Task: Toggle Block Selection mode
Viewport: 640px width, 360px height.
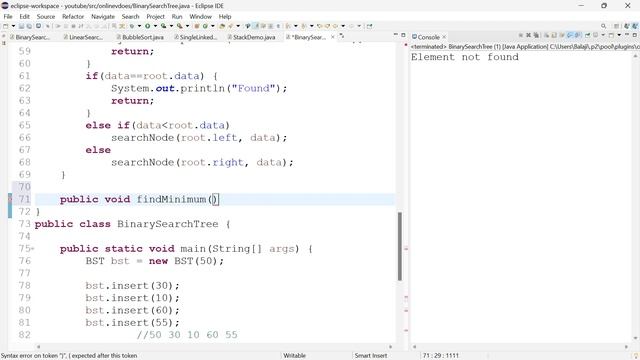Action: [x=270, y=26]
